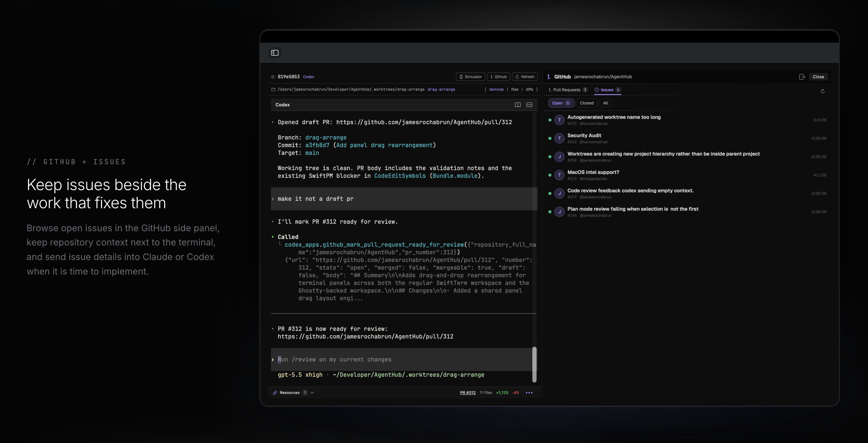
Task: Show All issues filter
Action: 606,103
